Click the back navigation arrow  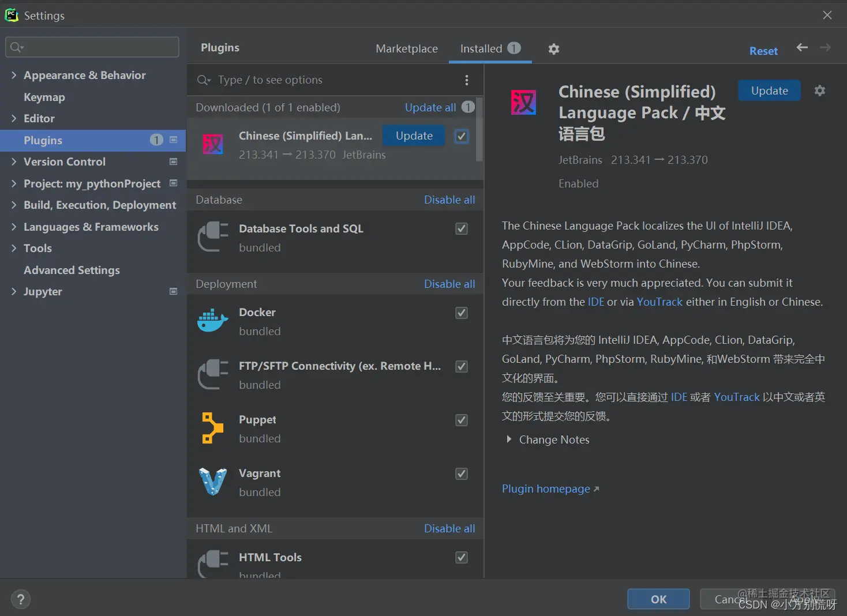click(x=802, y=47)
